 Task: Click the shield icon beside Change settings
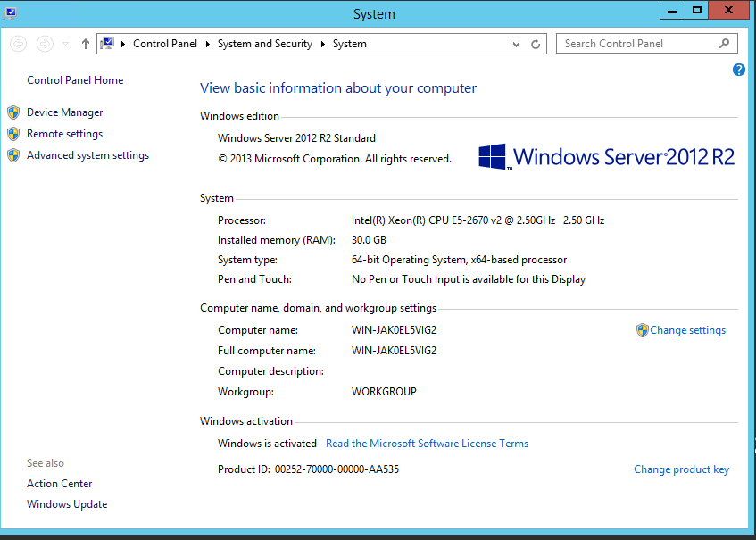643,330
